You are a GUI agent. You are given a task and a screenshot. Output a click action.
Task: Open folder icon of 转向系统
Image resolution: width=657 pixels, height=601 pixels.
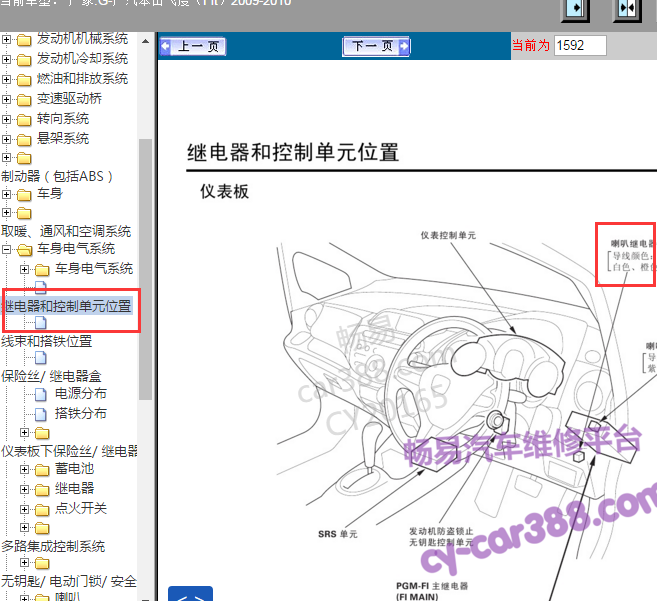(24, 120)
